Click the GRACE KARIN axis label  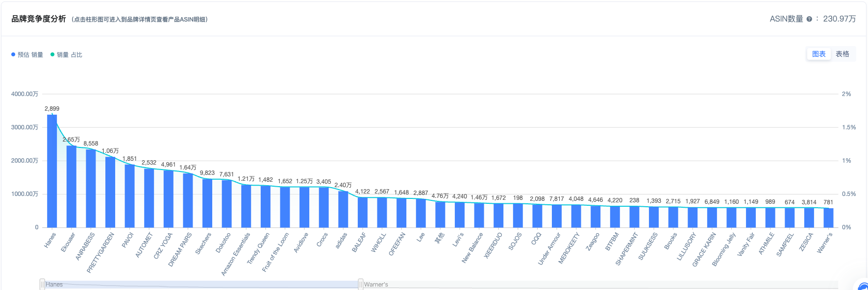click(x=704, y=249)
